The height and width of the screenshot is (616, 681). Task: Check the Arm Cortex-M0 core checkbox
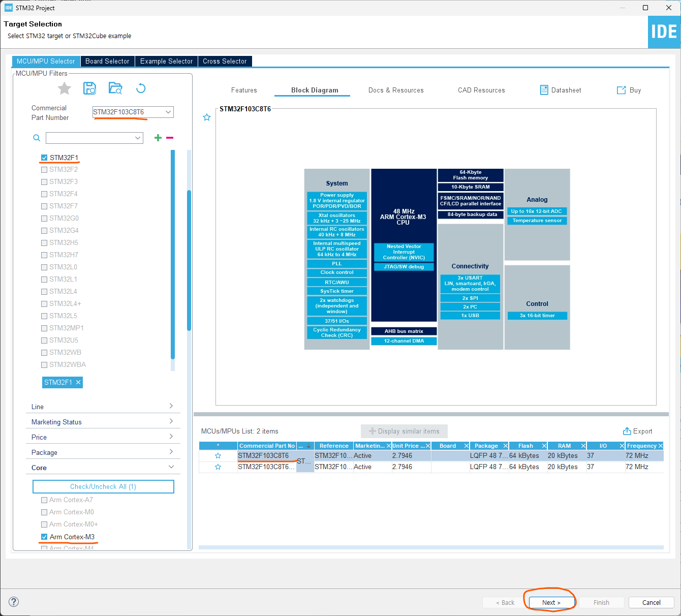44,512
